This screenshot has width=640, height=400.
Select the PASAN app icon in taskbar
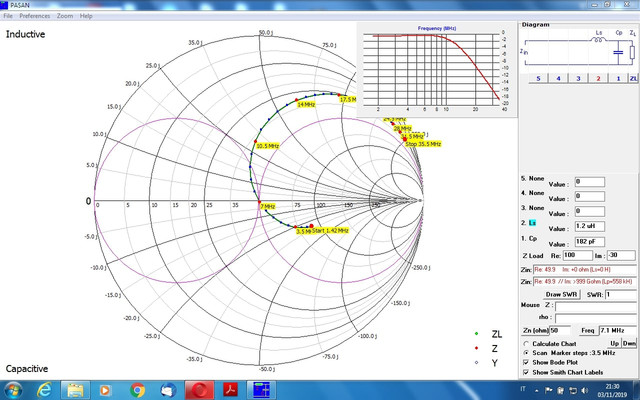coord(261,390)
